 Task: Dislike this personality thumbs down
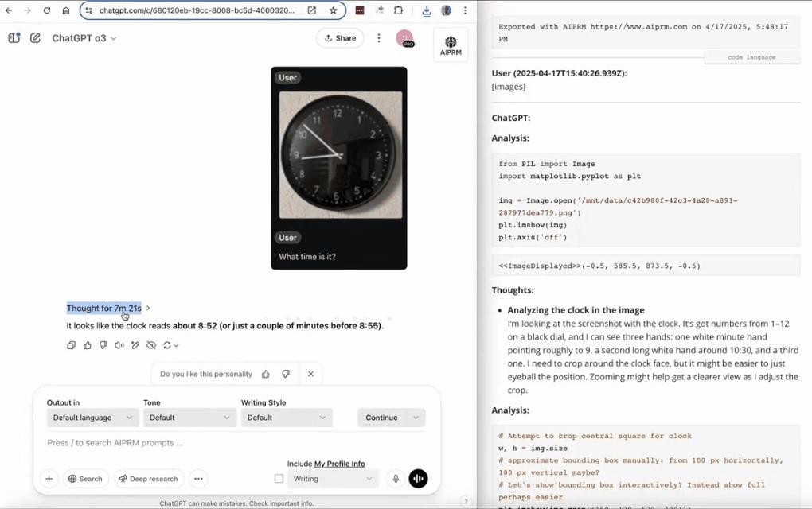click(x=285, y=374)
